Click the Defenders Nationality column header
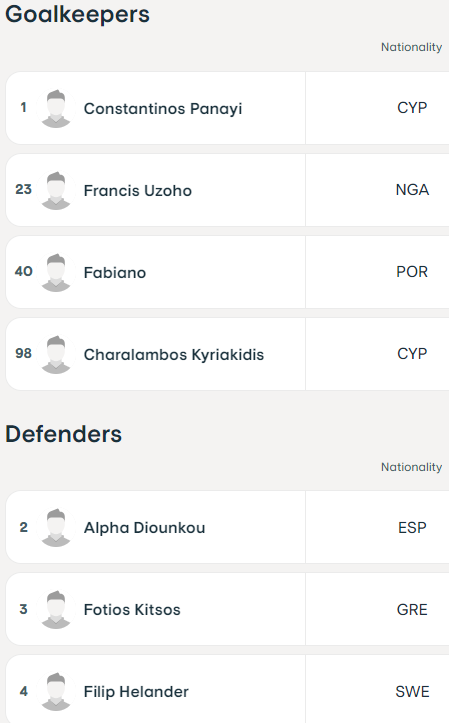 (411, 467)
